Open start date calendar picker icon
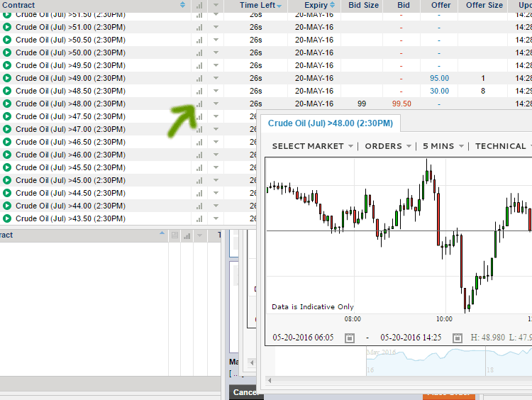The image size is (532, 400). pyautogui.click(x=350, y=338)
